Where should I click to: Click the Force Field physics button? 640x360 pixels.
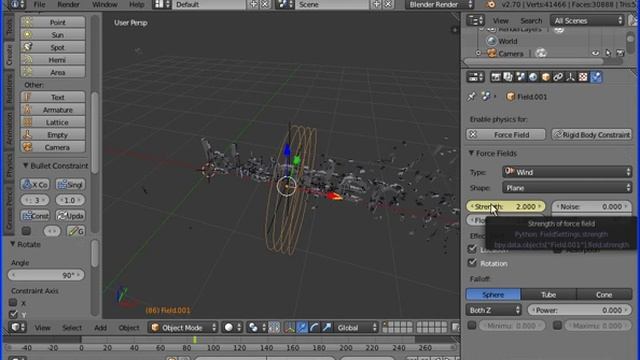pos(505,135)
